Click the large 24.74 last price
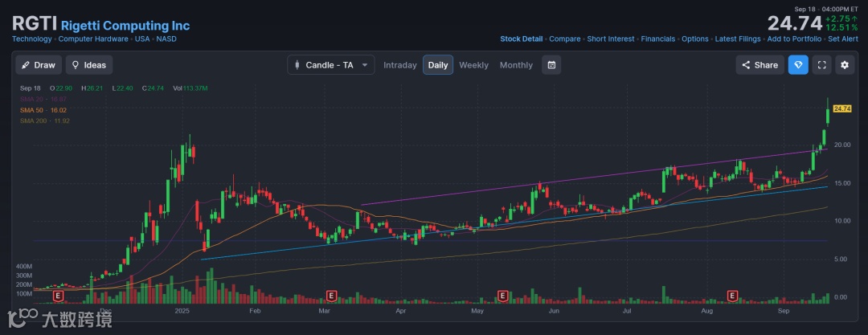Viewport: 868px width, 335px height. pyautogui.click(x=794, y=23)
